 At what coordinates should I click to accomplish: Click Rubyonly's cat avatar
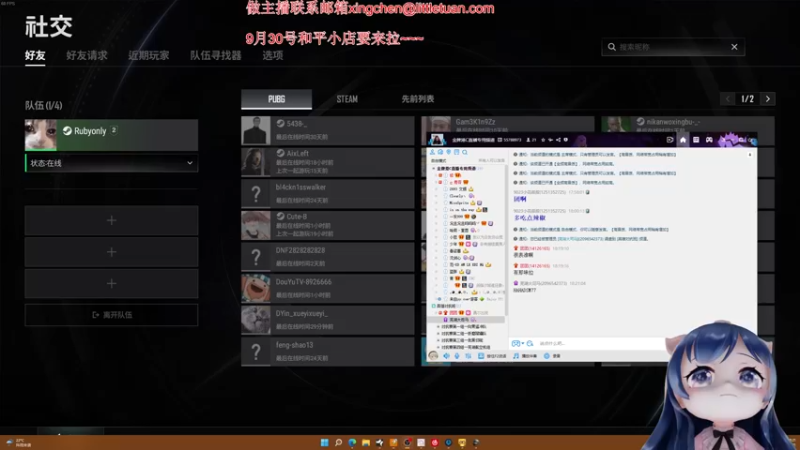click(41, 135)
